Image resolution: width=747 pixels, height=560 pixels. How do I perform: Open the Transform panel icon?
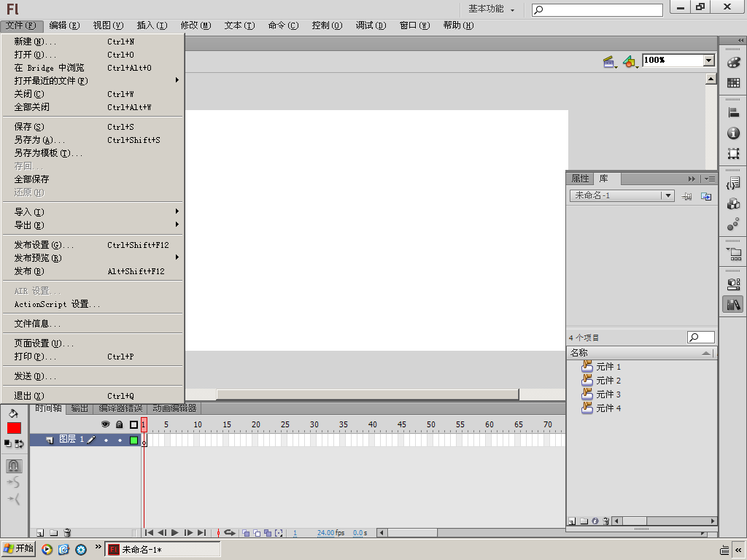pos(733,153)
